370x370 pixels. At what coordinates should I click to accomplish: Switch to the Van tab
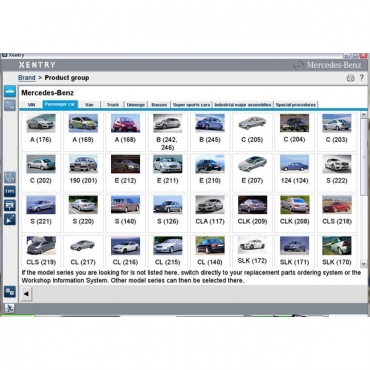point(89,105)
